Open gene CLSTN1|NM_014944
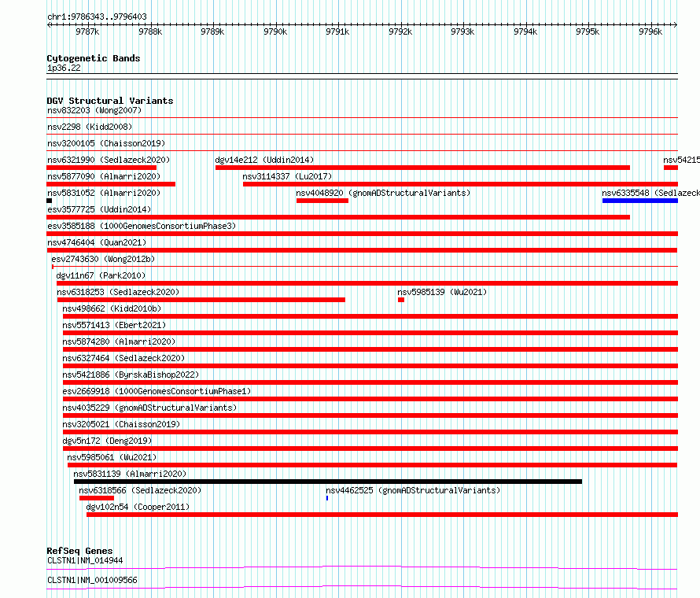700x598 pixels. click(85, 560)
